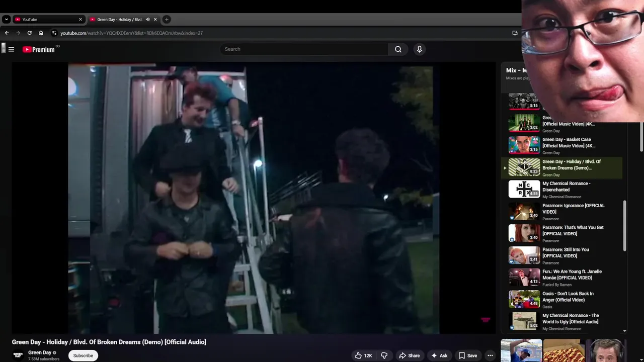Expand playlist list down arrow
Viewport: 644px width, 362px height.
click(624, 331)
